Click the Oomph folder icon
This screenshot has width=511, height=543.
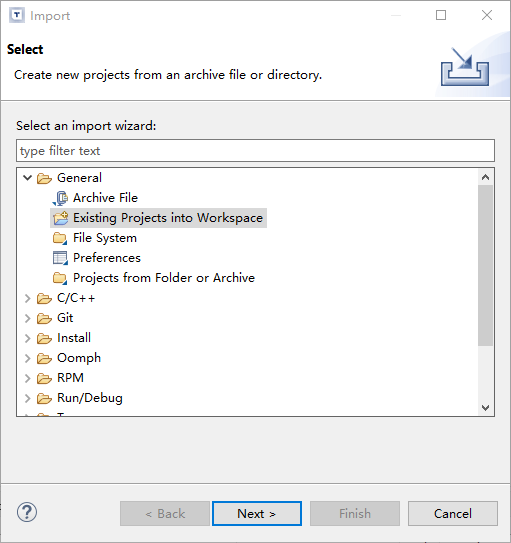point(44,358)
